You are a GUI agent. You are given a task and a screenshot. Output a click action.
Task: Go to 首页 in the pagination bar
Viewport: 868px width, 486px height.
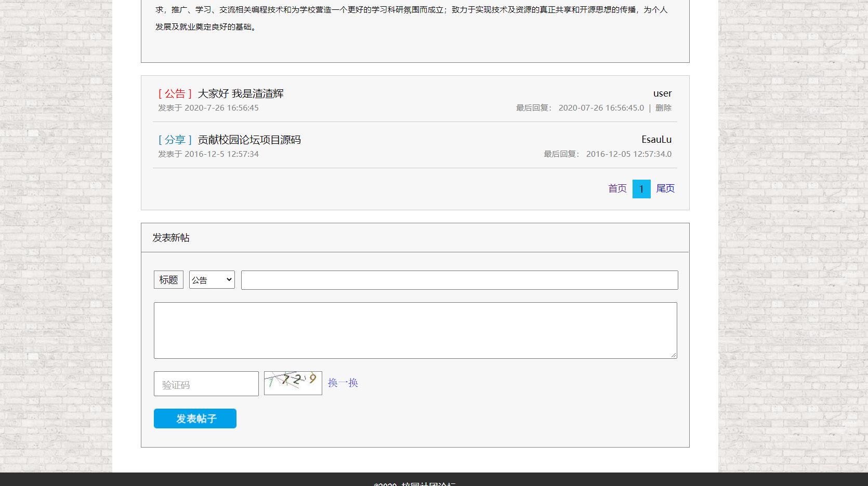617,188
